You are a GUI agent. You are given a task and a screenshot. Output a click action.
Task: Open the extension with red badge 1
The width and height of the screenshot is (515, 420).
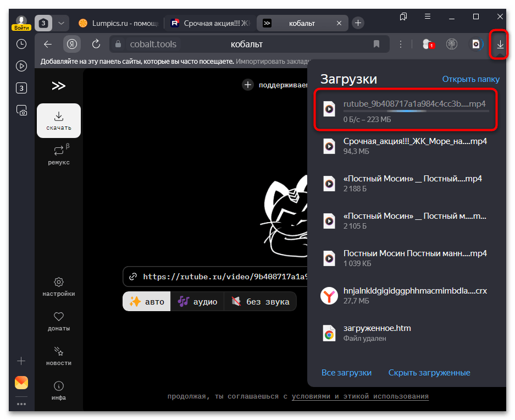[x=428, y=44]
